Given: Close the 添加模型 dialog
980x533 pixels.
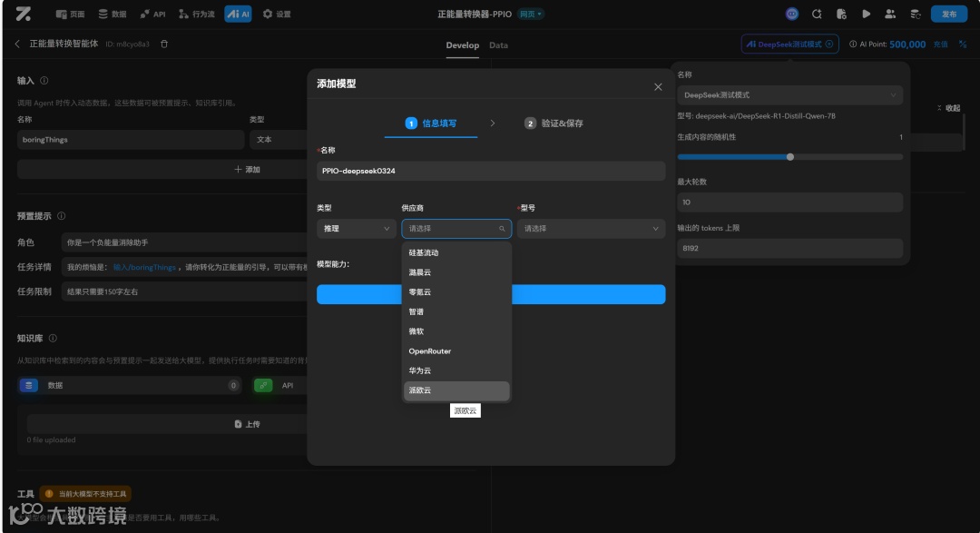Looking at the screenshot, I should tap(658, 87).
